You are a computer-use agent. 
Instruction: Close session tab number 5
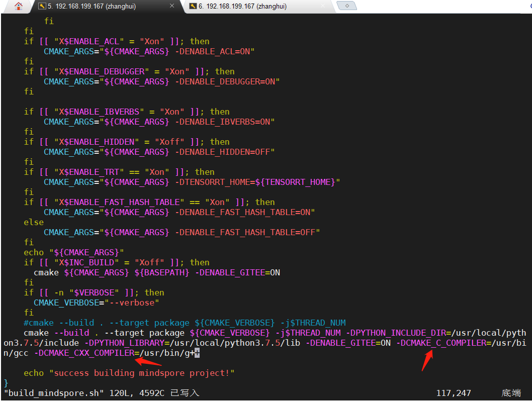pos(171,6)
